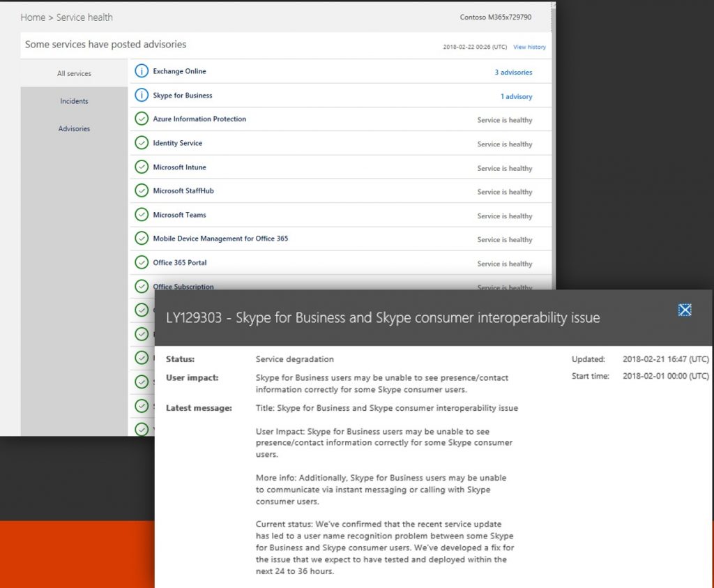Click the Skype for Business info icon
This screenshot has width=714, height=588.
142,96
